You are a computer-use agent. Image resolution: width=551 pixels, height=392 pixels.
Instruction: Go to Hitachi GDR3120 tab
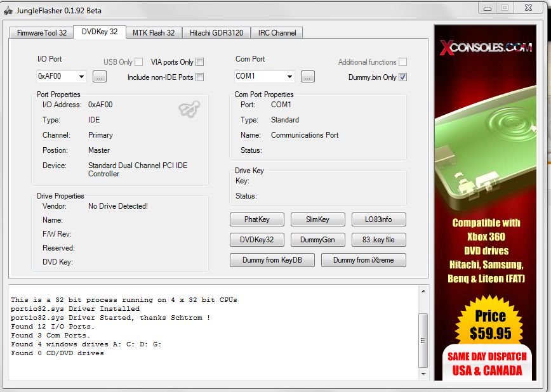point(216,33)
